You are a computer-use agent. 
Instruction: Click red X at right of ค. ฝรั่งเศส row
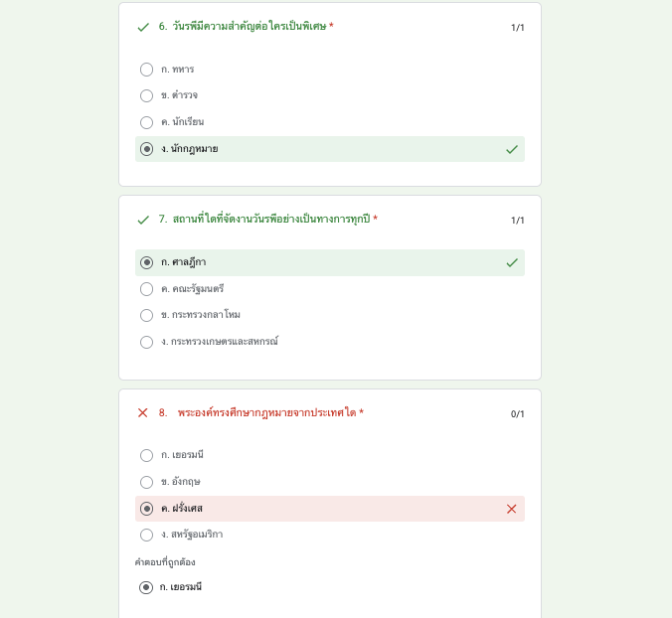[x=512, y=509]
